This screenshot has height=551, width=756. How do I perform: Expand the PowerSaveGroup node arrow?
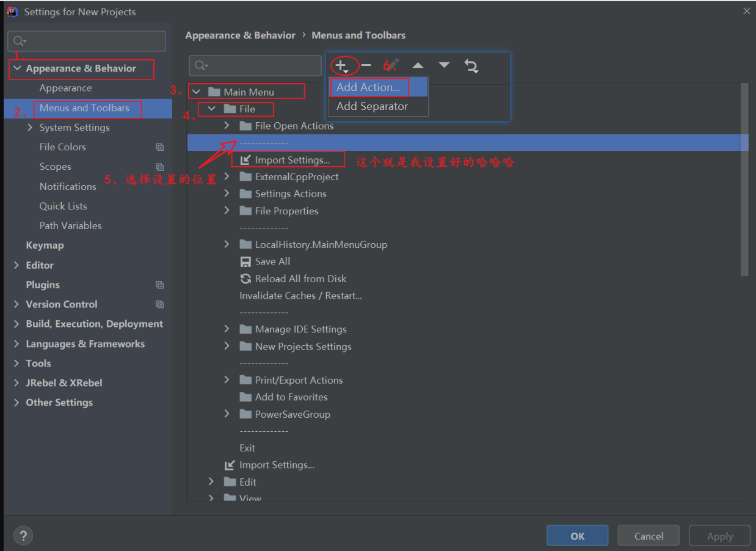pos(227,414)
